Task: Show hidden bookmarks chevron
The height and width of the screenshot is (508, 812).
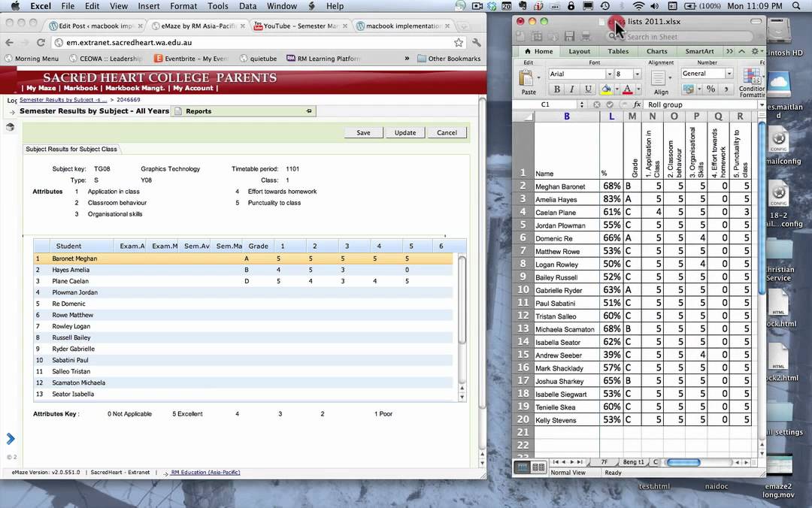Action: 407,59
